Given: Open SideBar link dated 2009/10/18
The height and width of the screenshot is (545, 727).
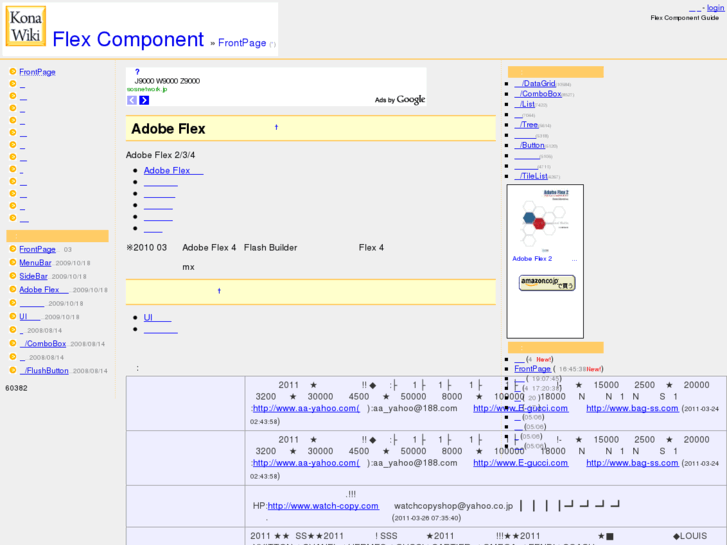Looking at the screenshot, I should coord(33,276).
